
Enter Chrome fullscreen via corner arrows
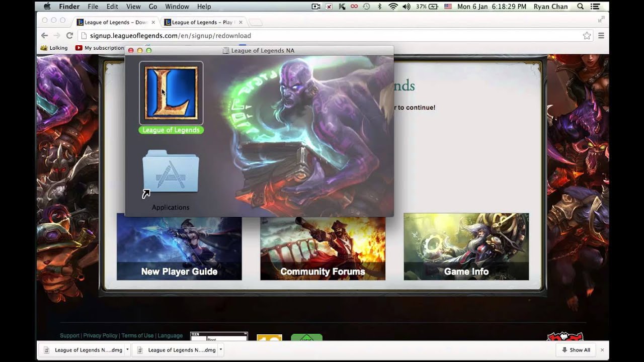click(601, 19)
